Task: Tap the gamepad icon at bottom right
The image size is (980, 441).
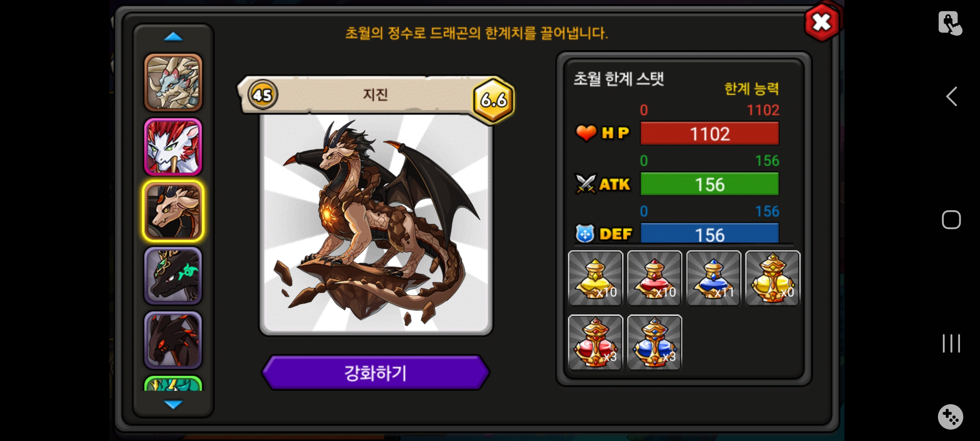Action: click(x=951, y=416)
